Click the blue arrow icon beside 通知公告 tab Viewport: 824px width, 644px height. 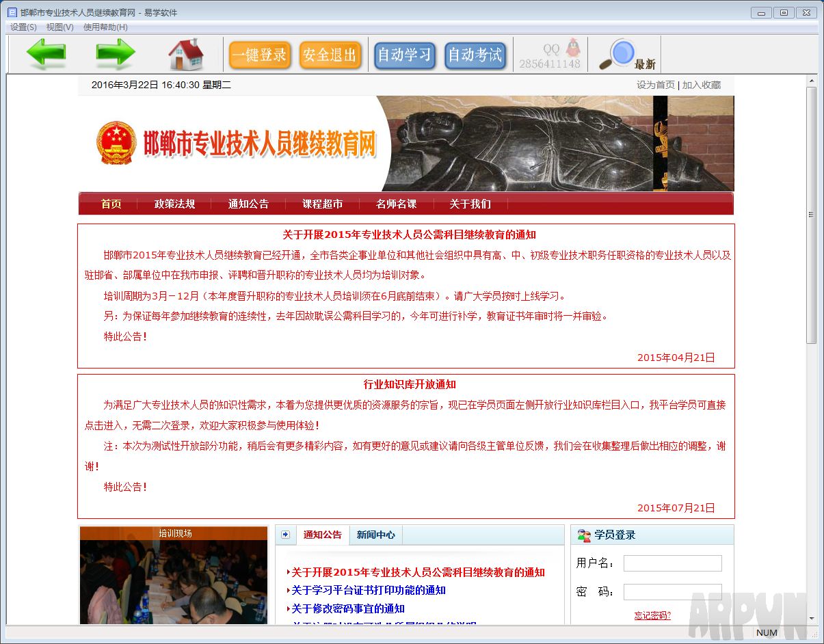coord(285,535)
